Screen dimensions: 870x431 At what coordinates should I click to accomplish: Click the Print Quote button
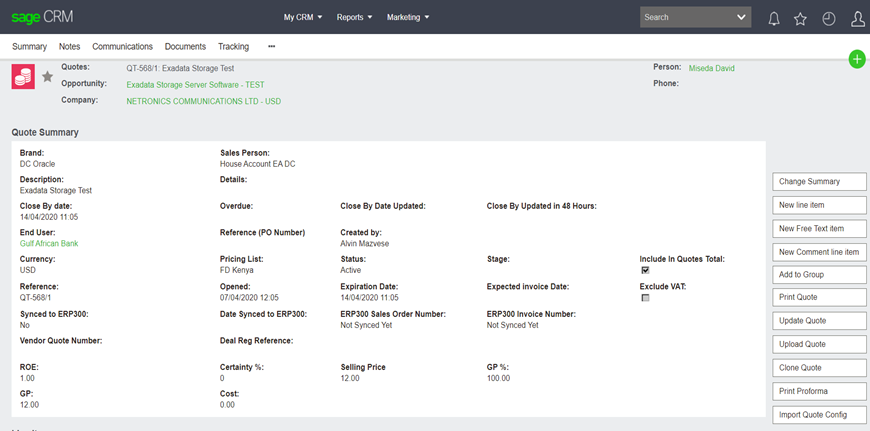820,297
